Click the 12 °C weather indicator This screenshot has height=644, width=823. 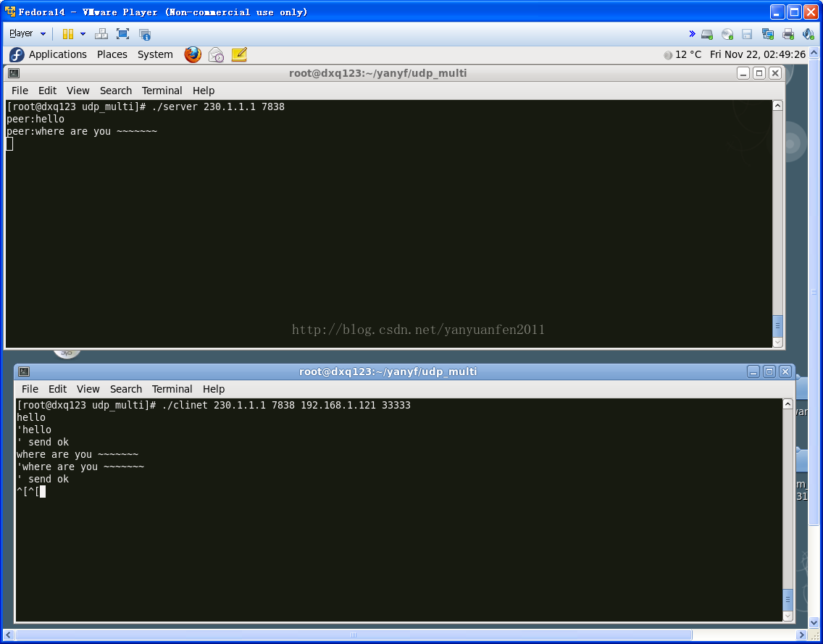(682, 54)
